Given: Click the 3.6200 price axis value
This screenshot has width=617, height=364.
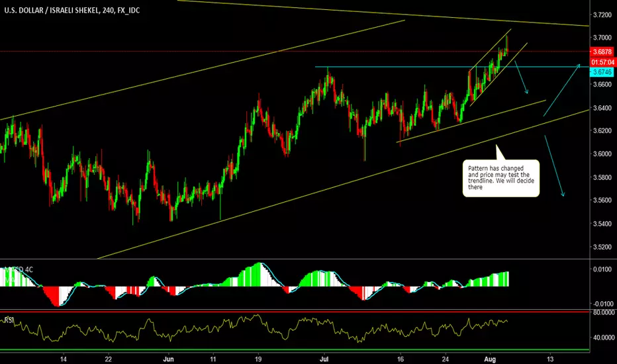Looking at the screenshot, I should click(x=602, y=130).
